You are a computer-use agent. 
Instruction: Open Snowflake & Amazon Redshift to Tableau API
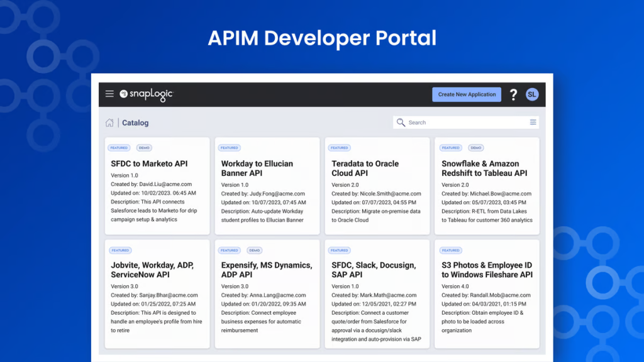[484, 168]
